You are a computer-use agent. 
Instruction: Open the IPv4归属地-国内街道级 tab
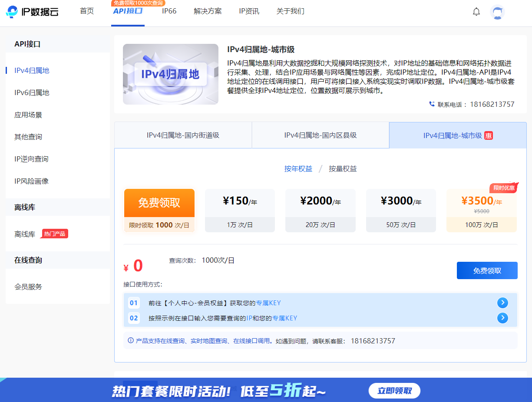(183, 135)
